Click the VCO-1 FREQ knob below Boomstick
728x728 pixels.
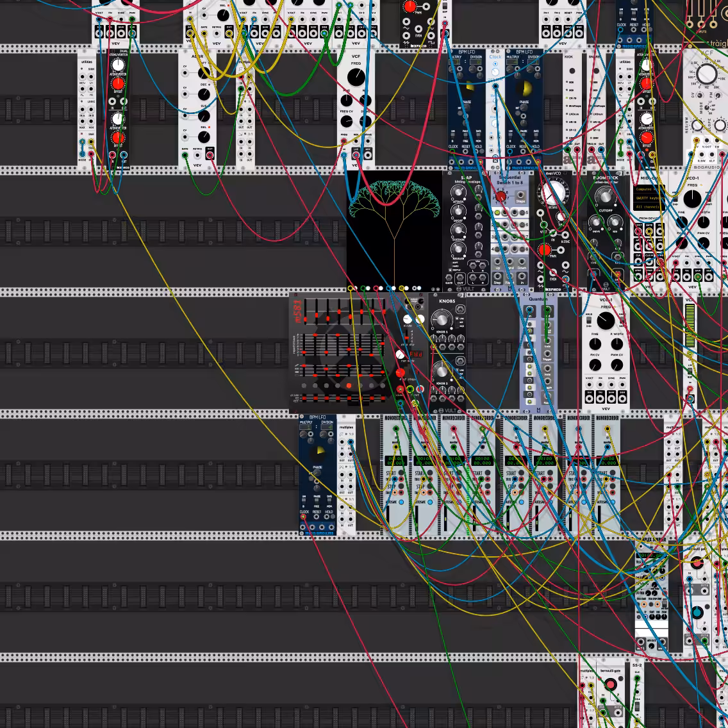[x=605, y=321]
